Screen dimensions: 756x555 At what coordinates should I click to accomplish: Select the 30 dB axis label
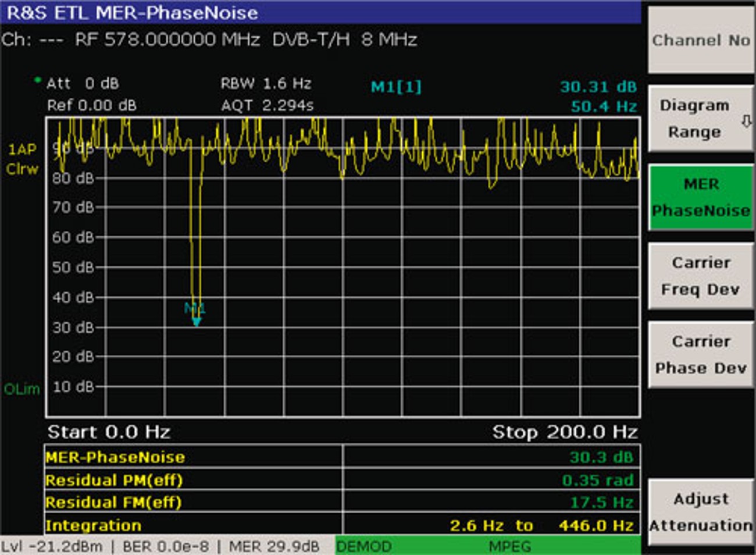pyautogui.click(x=73, y=328)
